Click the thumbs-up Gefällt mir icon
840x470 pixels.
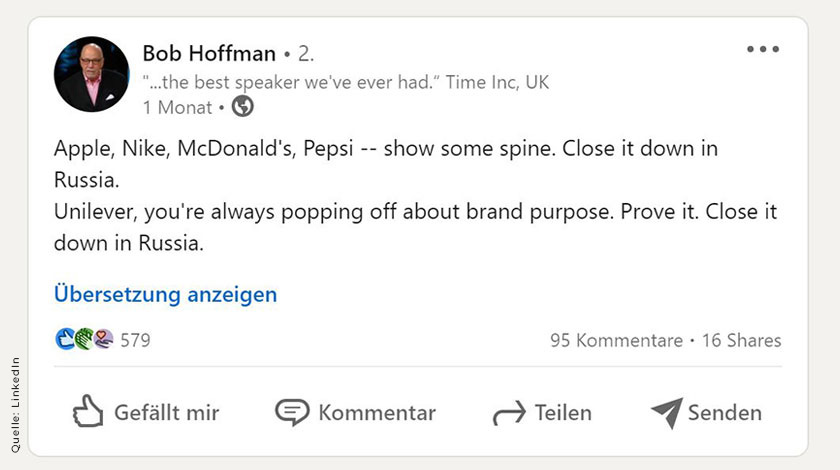(x=88, y=412)
